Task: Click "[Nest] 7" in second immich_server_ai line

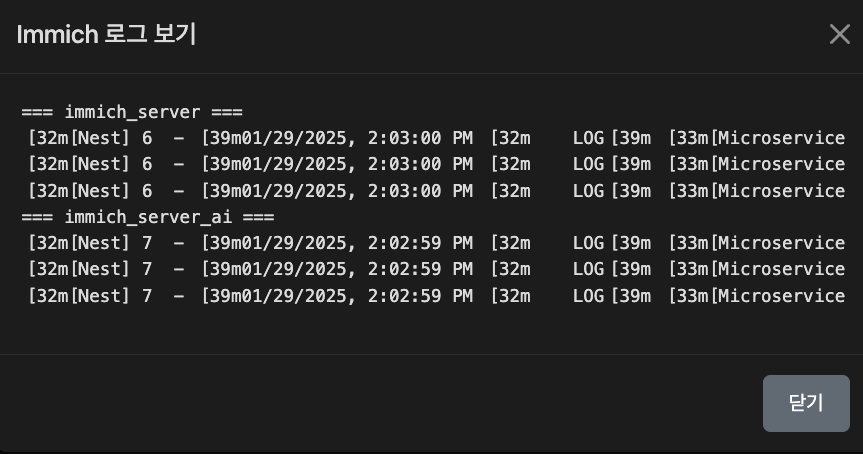Action: click(110, 269)
